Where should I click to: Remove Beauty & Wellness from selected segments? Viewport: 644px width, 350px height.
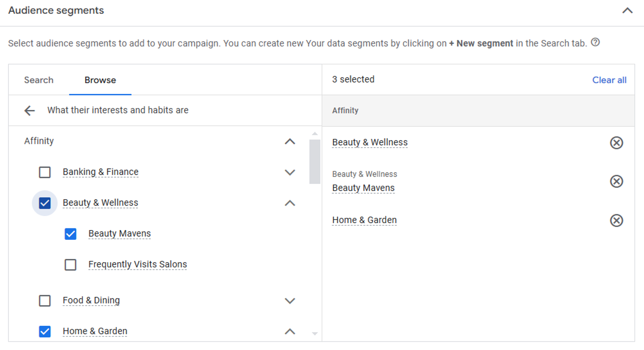616,143
